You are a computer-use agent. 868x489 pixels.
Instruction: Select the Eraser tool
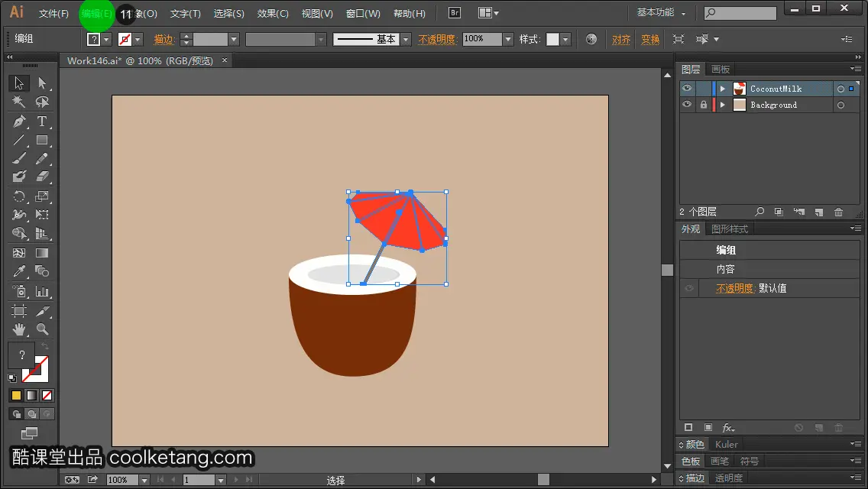[x=42, y=176]
